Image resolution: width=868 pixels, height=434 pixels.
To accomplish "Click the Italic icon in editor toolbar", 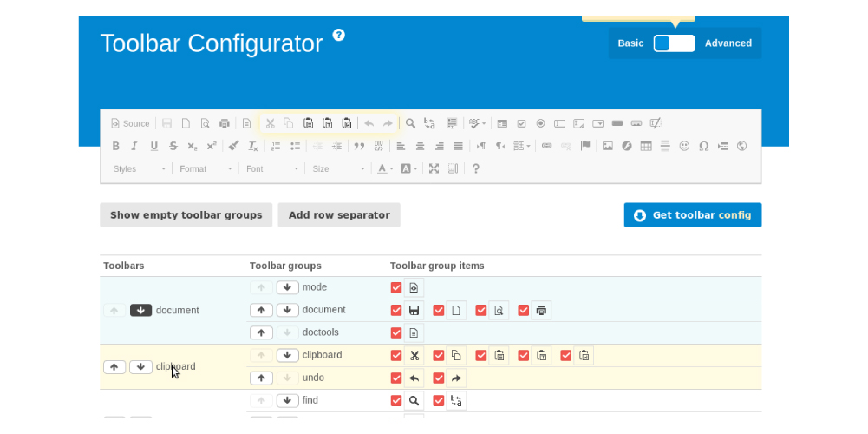I will (x=134, y=147).
